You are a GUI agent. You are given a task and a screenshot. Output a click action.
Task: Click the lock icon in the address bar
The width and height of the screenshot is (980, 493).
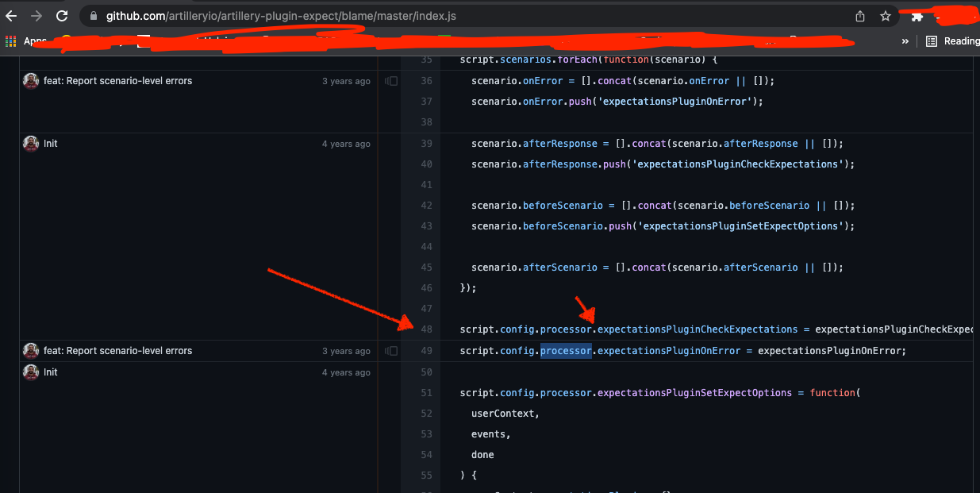pyautogui.click(x=93, y=14)
